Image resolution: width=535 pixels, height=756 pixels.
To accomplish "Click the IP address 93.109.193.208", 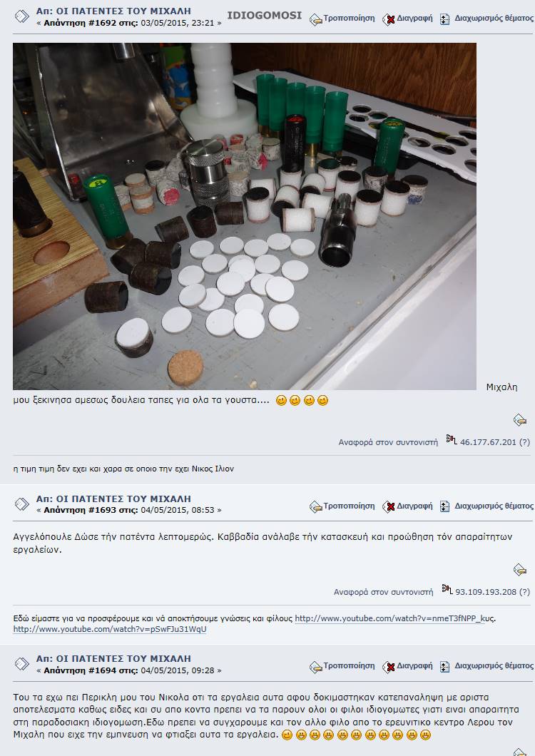I will [x=486, y=592].
